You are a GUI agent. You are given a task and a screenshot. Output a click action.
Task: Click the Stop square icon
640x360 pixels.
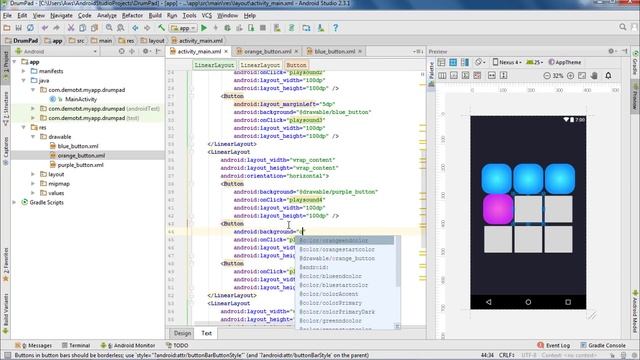pos(263,28)
